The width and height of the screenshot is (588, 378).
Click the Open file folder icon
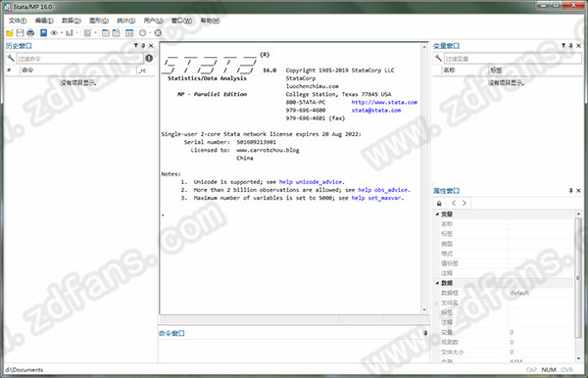(10, 33)
